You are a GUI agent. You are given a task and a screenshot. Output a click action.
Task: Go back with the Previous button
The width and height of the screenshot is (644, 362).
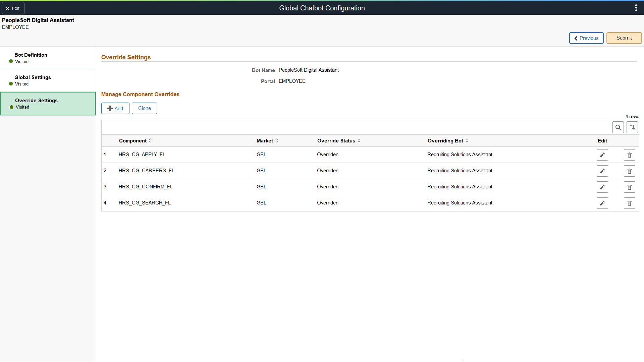(586, 38)
